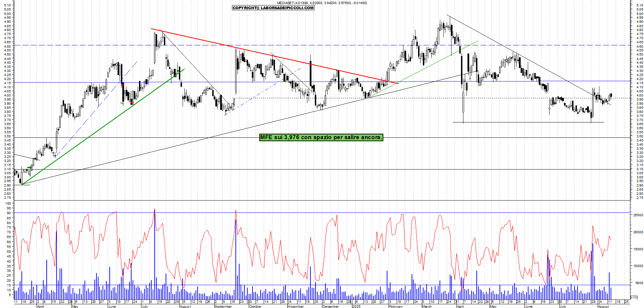Viewport: 644px width, 308px height.
Task: Select the red descending trendline on the price chart
Action: pos(274,56)
